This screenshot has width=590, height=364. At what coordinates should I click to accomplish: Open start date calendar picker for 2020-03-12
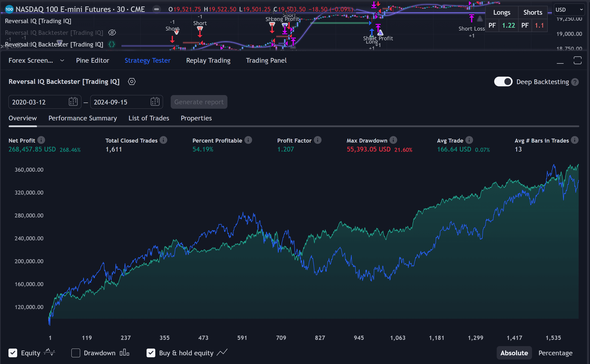[x=73, y=102]
